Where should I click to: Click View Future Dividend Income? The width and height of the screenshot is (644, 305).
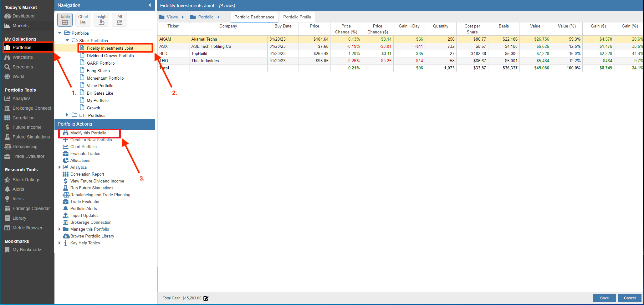coord(97,181)
